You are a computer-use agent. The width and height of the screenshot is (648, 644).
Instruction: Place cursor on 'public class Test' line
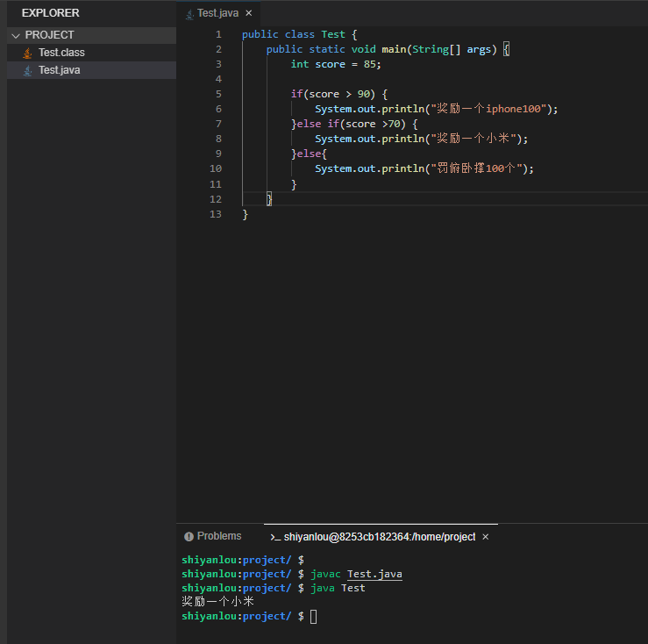click(x=299, y=34)
